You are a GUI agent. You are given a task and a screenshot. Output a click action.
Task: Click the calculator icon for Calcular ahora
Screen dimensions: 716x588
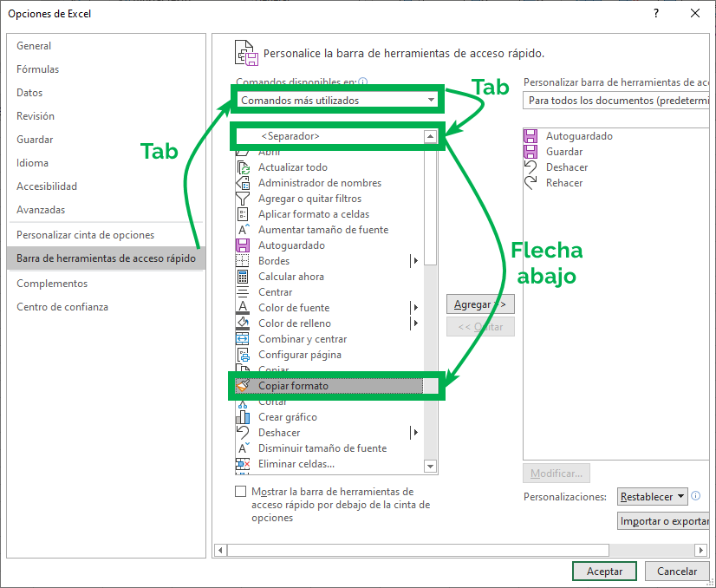(x=243, y=277)
